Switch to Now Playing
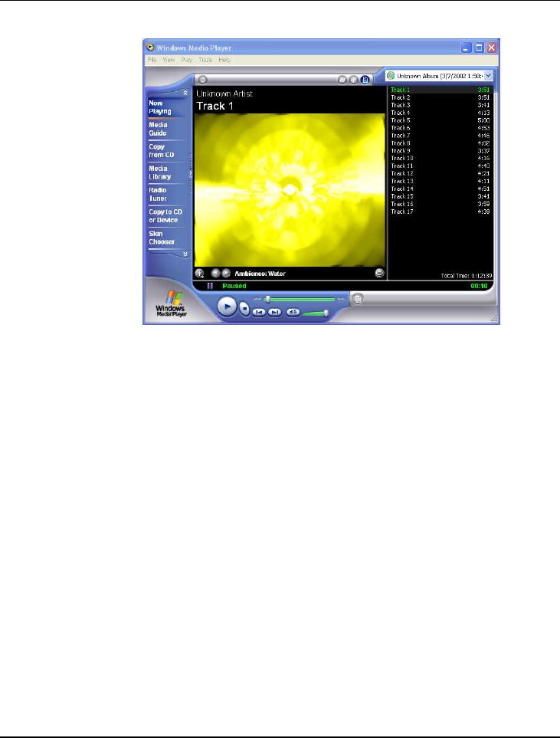 tap(166, 107)
